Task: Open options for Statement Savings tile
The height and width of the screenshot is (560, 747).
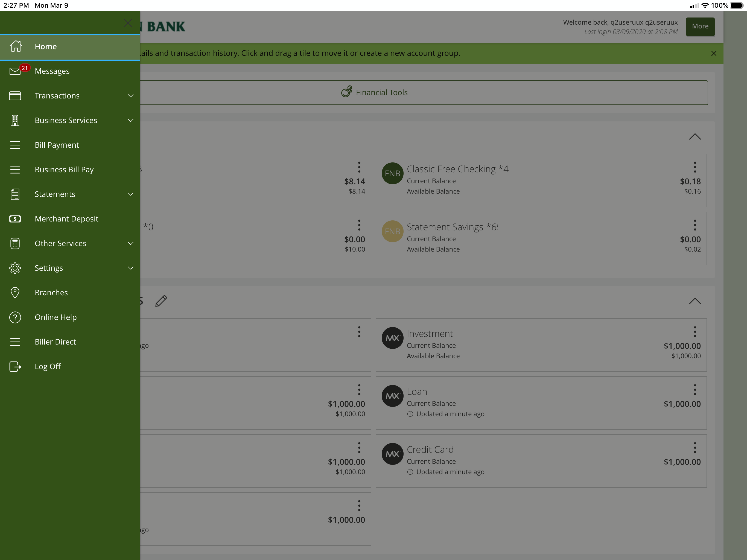Action: [x=695, y=225]
